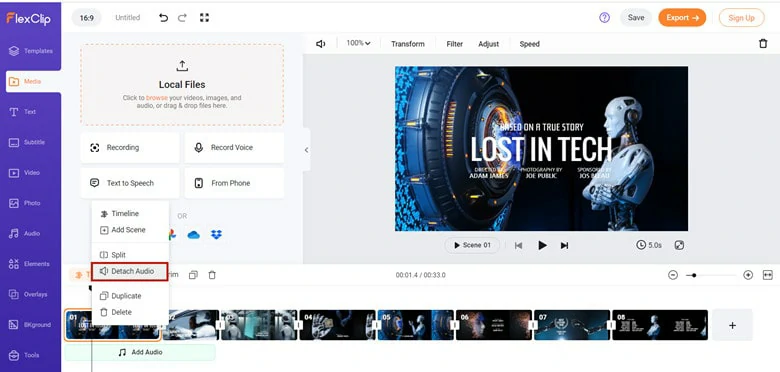This screenshot has height=372, width=780.
Task: Select scene 06 thumbnail in timeline
Action: coord(494,325)
